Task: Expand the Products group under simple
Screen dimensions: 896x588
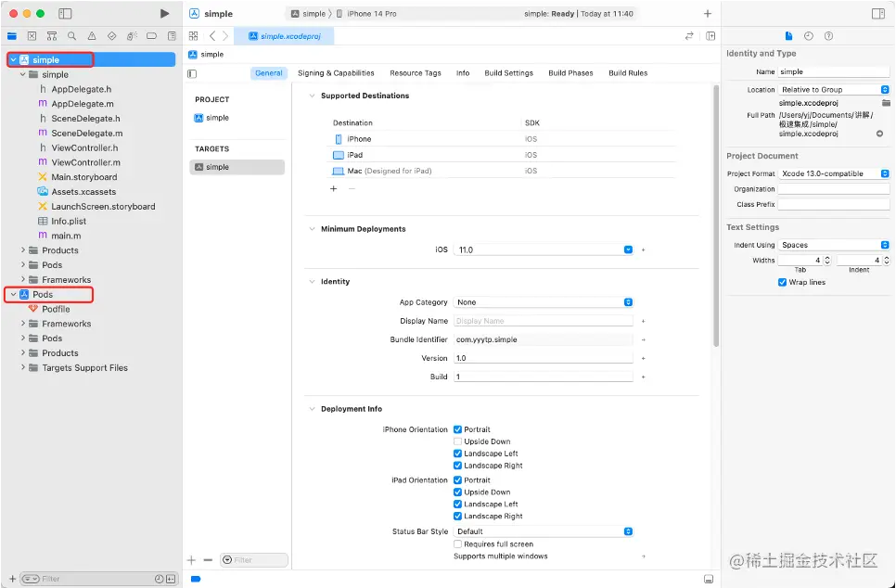Action: pyautogui.click(x=23, y=250)
